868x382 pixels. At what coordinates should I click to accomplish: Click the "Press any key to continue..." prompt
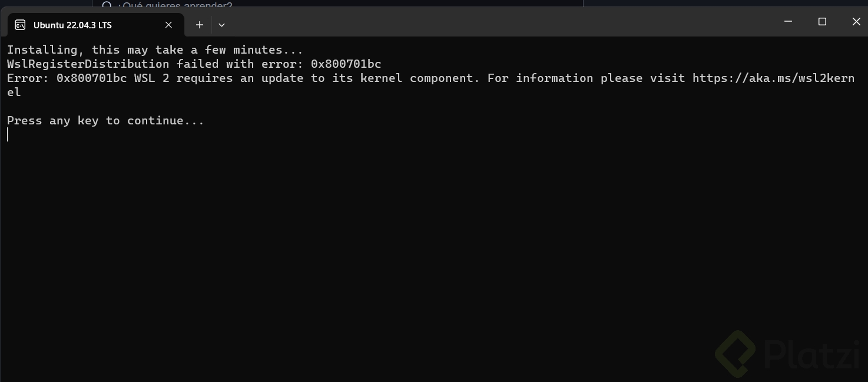(x=105, y=121)
